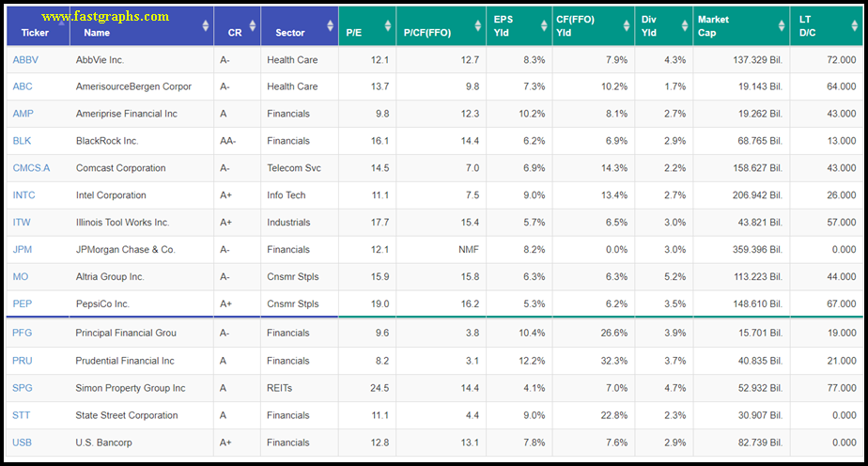Click the sort arrows in Ticker column

coord(64,26)
